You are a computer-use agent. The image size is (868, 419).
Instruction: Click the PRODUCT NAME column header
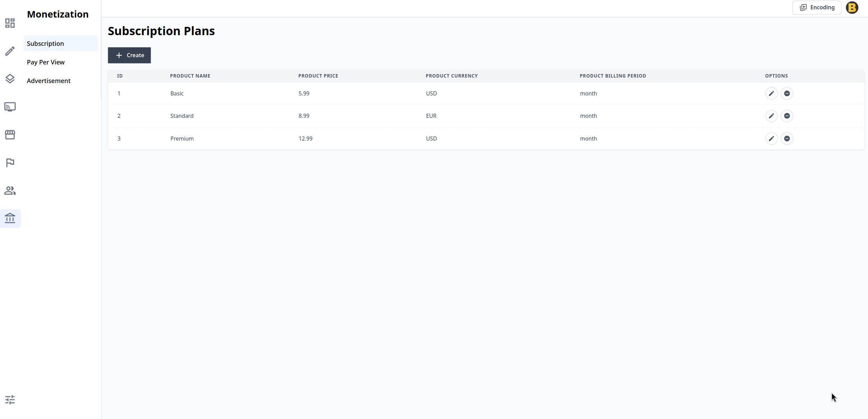[190, 76]
